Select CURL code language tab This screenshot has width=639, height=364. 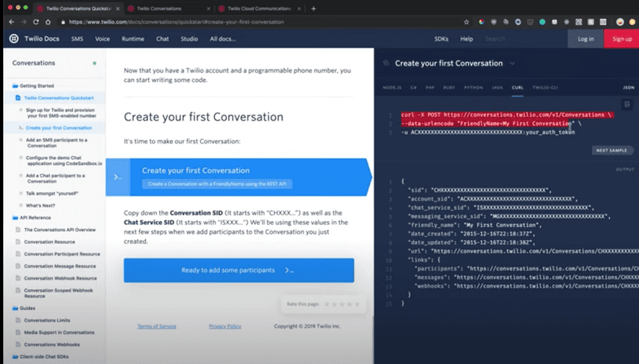point(518,87)
